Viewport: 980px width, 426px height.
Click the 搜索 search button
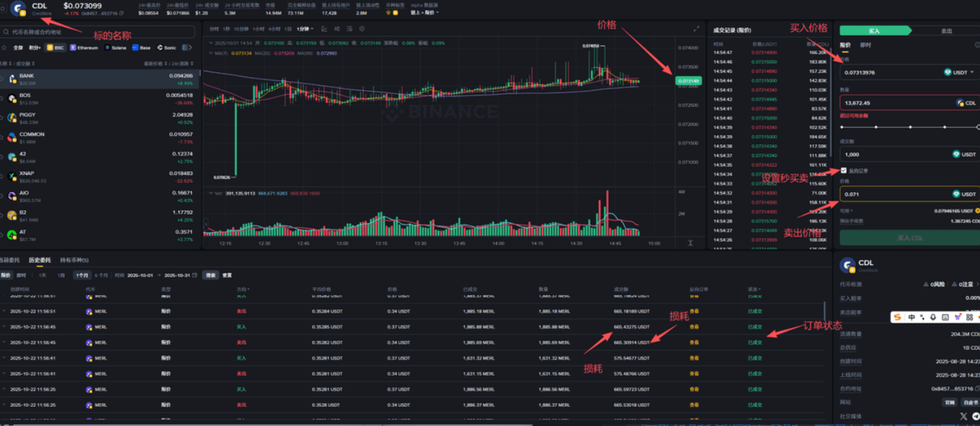coord(210,276)
